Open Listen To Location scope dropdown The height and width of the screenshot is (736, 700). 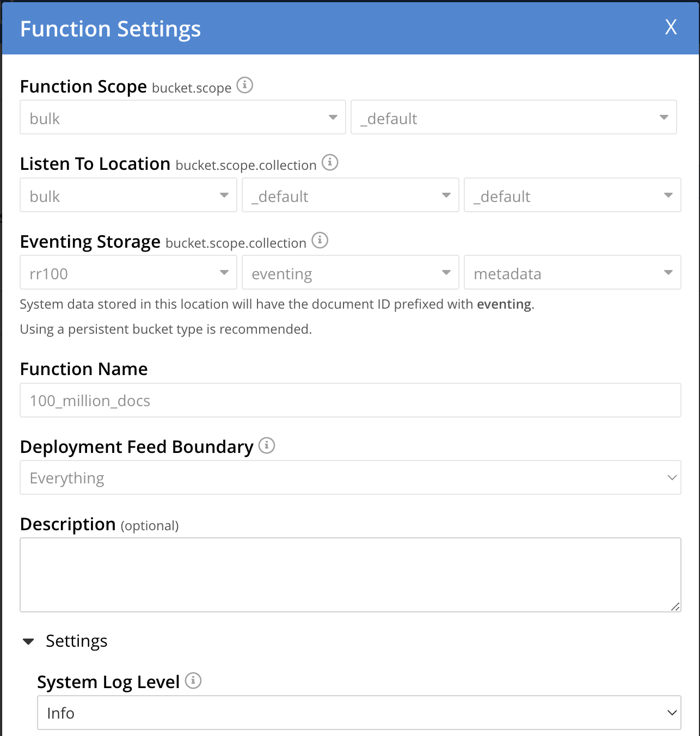click(x=350, y=195)
